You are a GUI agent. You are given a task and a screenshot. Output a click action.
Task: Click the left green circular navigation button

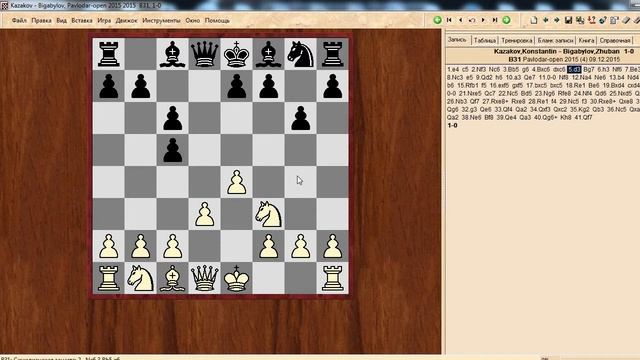438,20
